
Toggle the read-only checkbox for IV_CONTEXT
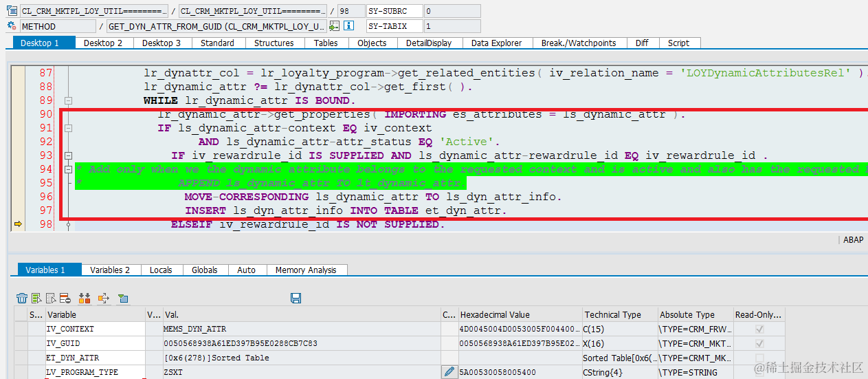pyautogui.click(x=759, y=329)
